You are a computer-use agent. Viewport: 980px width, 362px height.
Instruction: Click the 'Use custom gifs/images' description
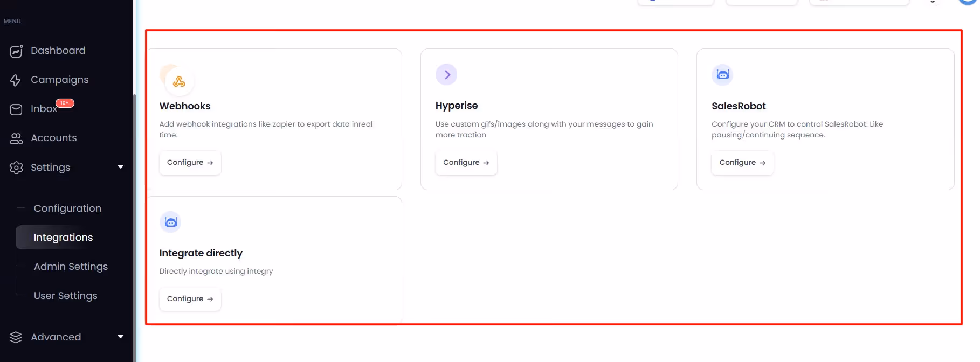pyautogui.click(x=544, y=129)
